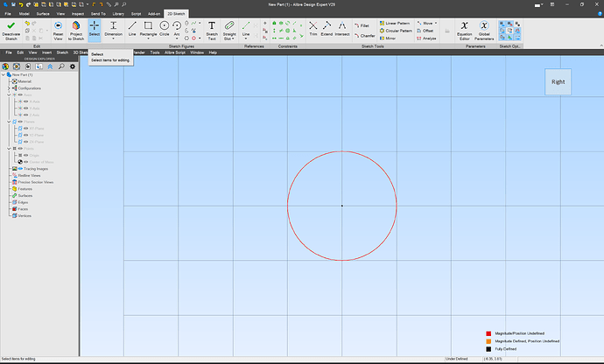
Task: Toggle visibility eye of Y-Axis
Action: [25, 108]
